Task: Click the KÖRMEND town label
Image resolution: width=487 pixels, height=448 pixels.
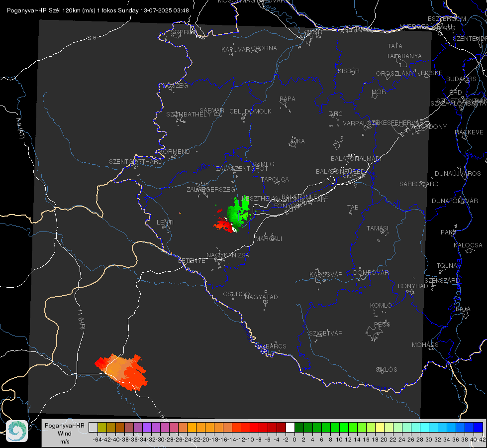Action: tap(175, 152)
